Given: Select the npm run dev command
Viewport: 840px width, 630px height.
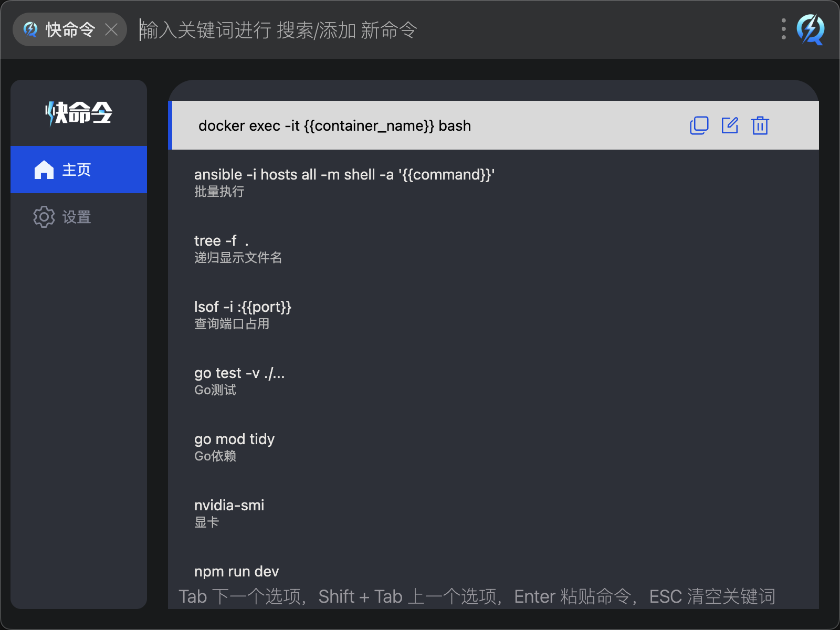Looking at the screenshot, I should point(493,572).
